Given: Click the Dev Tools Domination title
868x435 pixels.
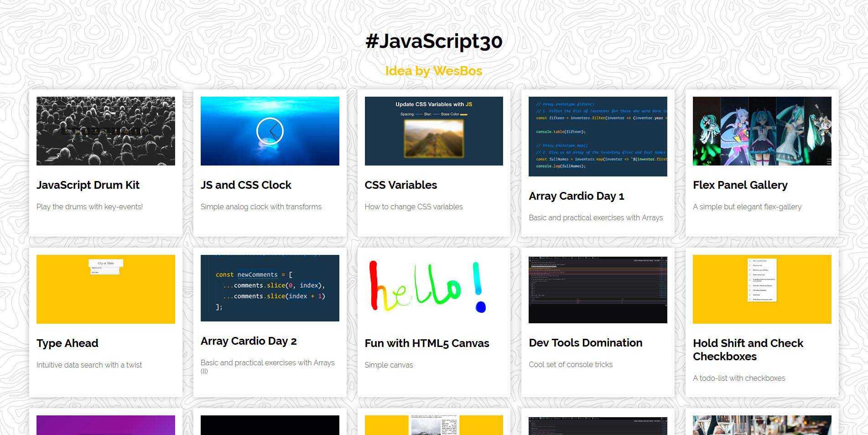Looking at the screenshot, I should coord(586,343).
